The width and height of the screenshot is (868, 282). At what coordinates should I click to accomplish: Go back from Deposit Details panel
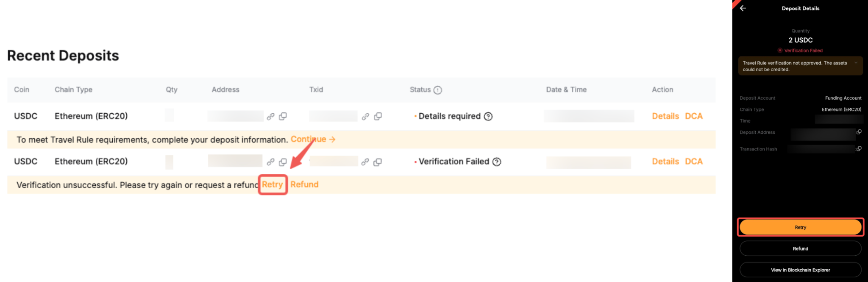point(743,8)
